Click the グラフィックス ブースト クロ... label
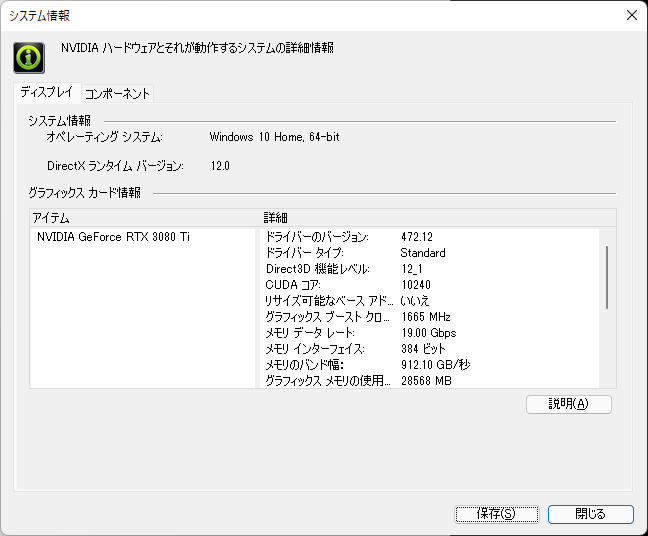Screen dimensions: 648x536 [327, 317]
